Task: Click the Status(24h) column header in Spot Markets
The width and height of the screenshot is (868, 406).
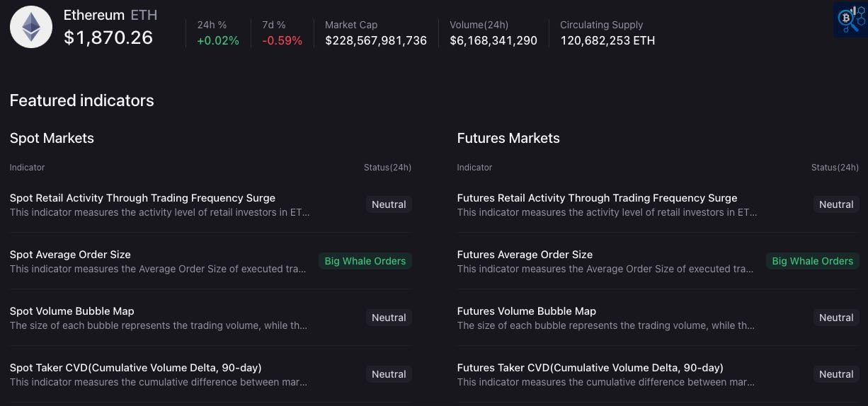Action: coord(387,168)
